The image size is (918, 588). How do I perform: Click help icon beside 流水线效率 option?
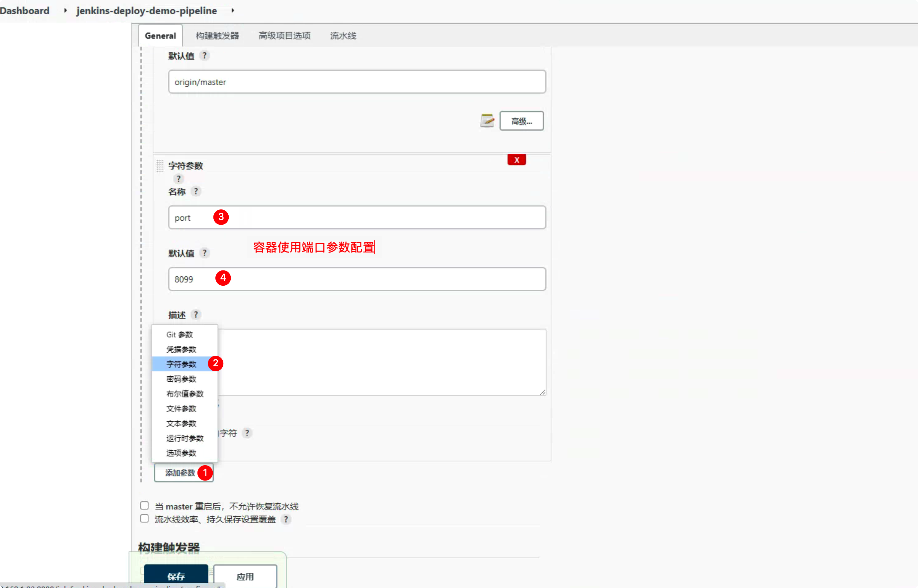(x=286, y=519)
